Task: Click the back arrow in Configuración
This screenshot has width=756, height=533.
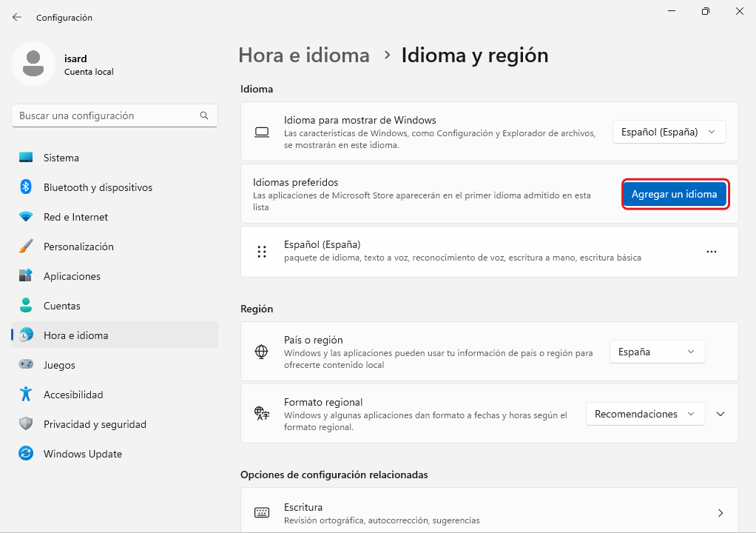Action: pos(17,17)
